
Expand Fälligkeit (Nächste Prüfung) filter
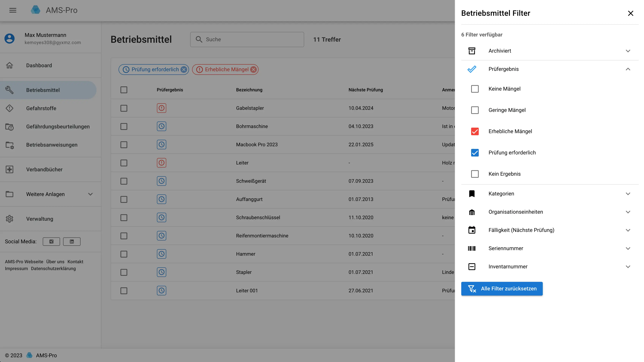[x=628, y=230]
